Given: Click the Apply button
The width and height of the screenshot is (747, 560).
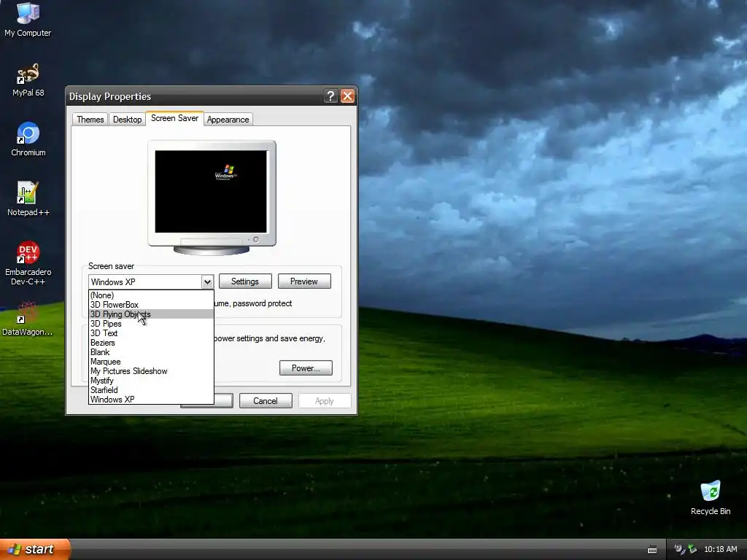Looking at the screenshot, I should click(325, 401).
